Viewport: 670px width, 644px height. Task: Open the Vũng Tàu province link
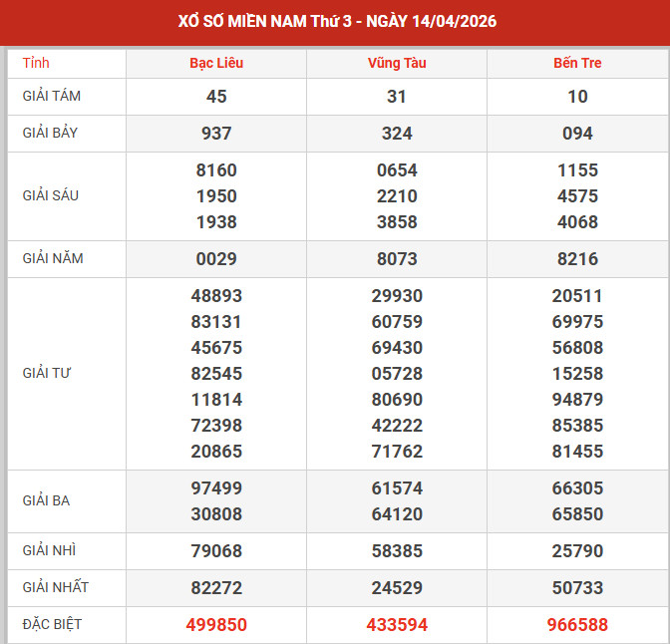397,63
